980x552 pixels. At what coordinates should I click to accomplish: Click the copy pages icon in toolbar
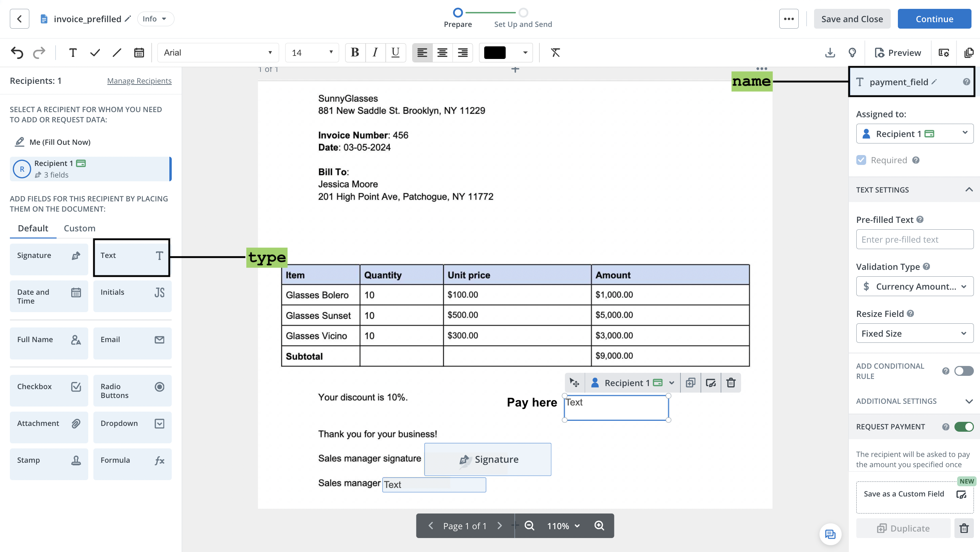point(969,52)
